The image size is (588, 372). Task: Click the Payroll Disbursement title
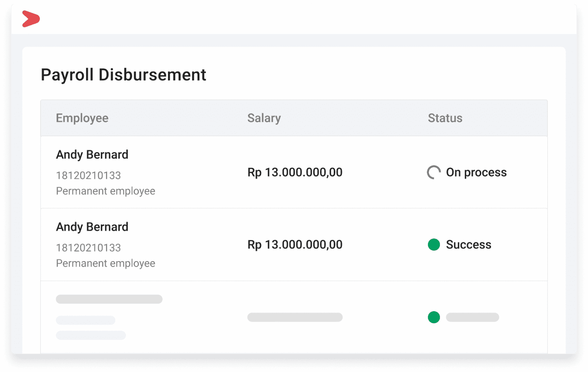(x=123, y=75)
